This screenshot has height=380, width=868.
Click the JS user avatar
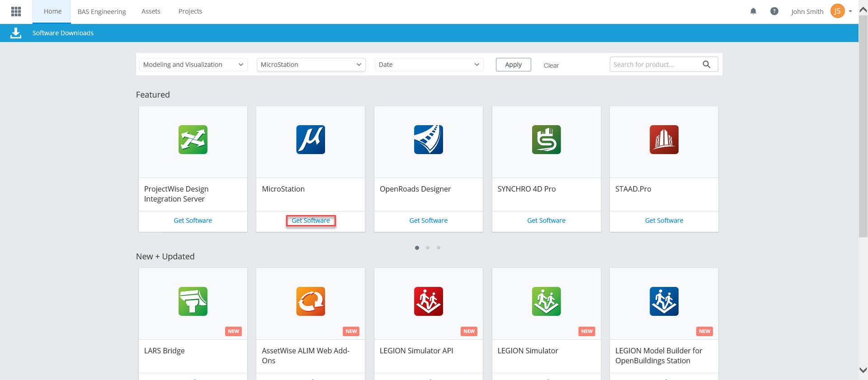click(x=837, y=11)
